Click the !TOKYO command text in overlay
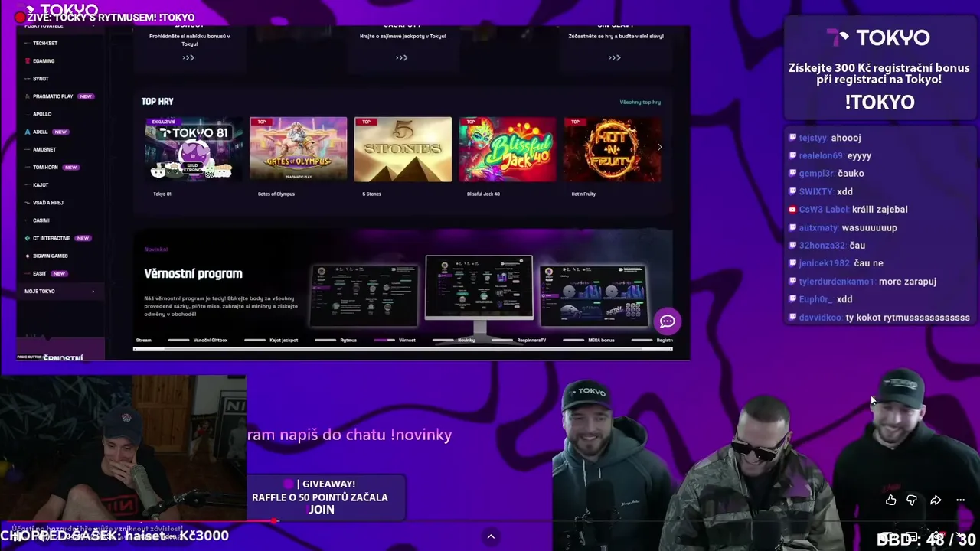Image resolution: width=980 pixels, height=551 pixels. (x=880, y=102)
